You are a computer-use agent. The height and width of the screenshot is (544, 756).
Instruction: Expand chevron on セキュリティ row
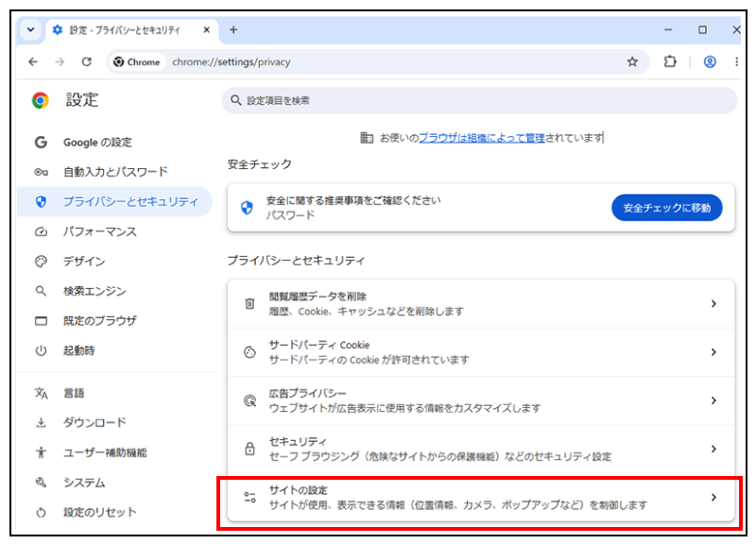713,449
